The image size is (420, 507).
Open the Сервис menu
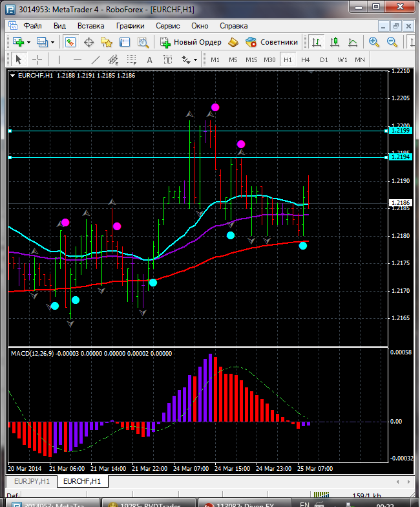pyautogui.click(x=168, y=26)
